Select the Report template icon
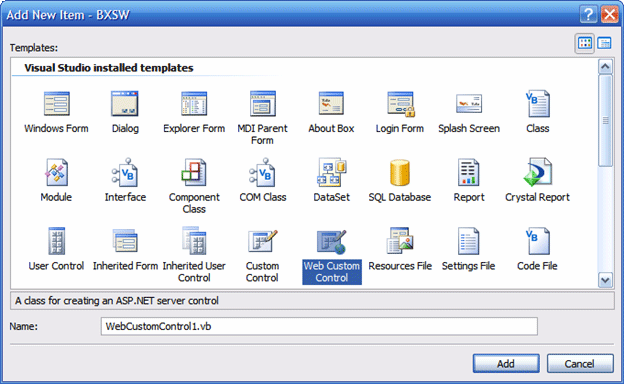 pyautogui.click(x=469, y=173)
